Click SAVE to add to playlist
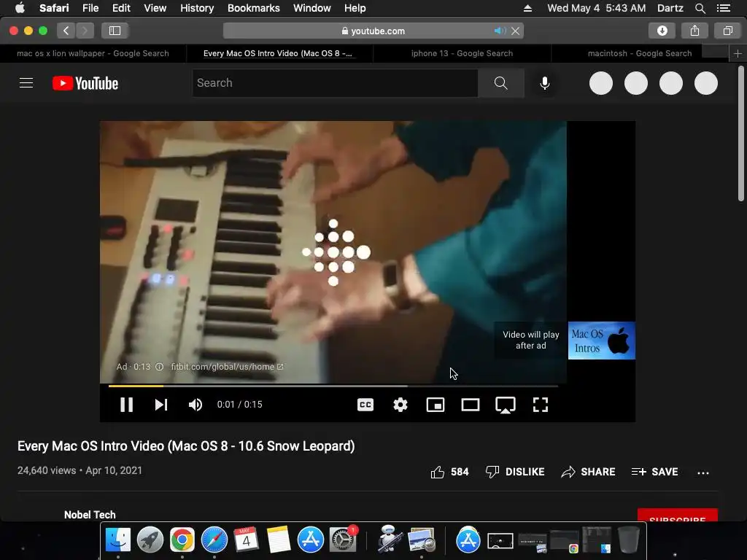 (654, 472)
